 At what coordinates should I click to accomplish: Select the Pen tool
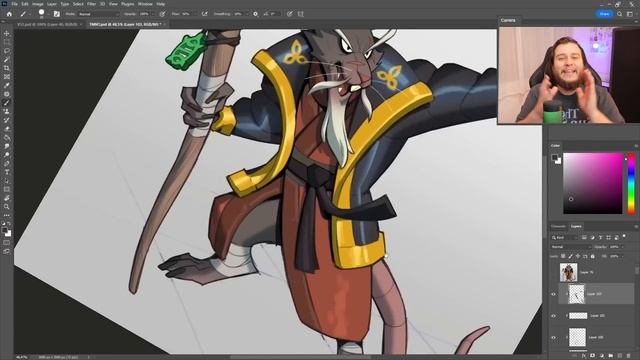click(7, 164)
